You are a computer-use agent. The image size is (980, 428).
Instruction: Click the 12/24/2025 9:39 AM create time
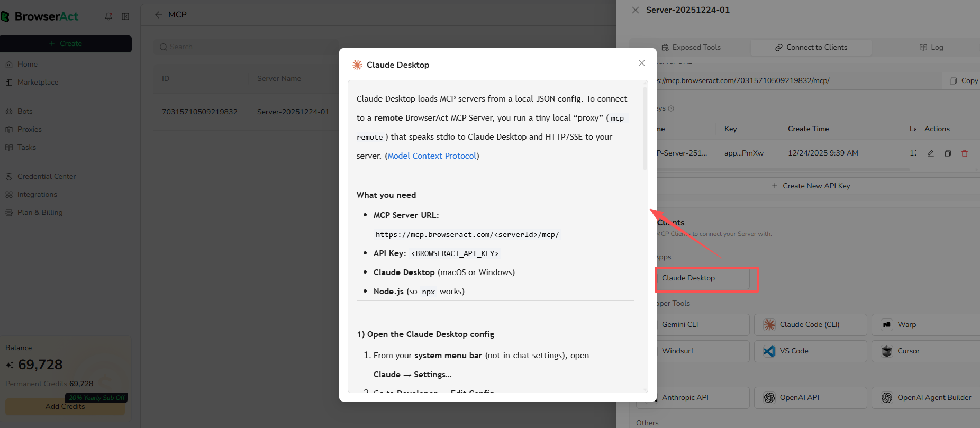[823, 153]
